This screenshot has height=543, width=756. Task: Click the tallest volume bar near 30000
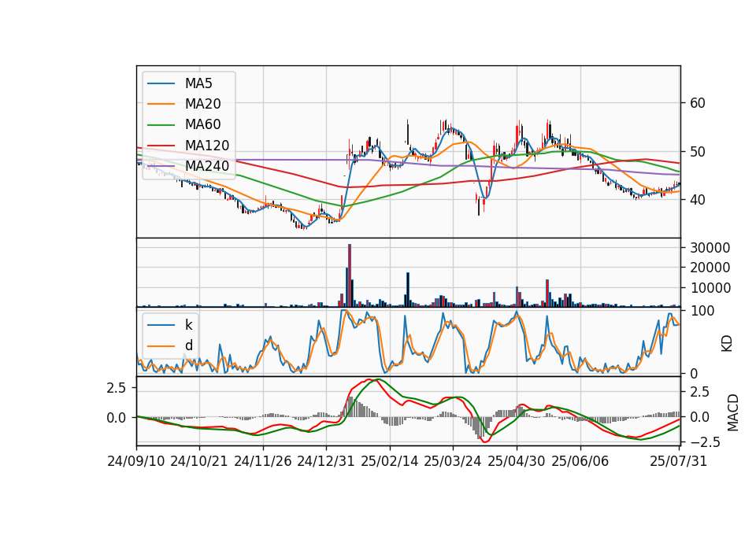pos(350,275)
